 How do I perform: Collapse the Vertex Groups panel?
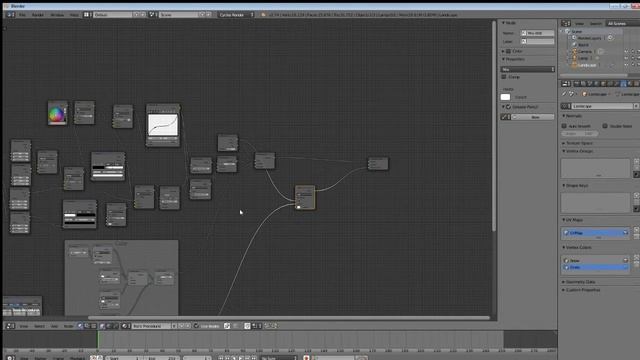pyautogui.click(x=577, y=151)
